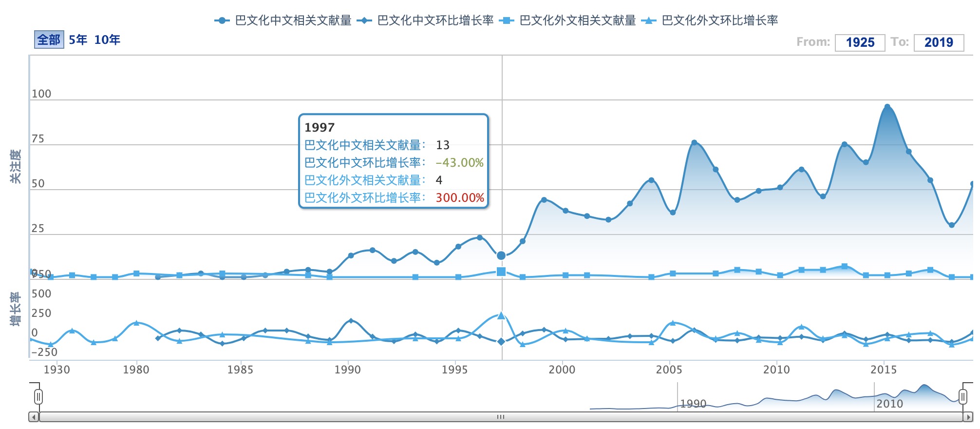Click the scrollbar right arrow

(x=969, y=417)
